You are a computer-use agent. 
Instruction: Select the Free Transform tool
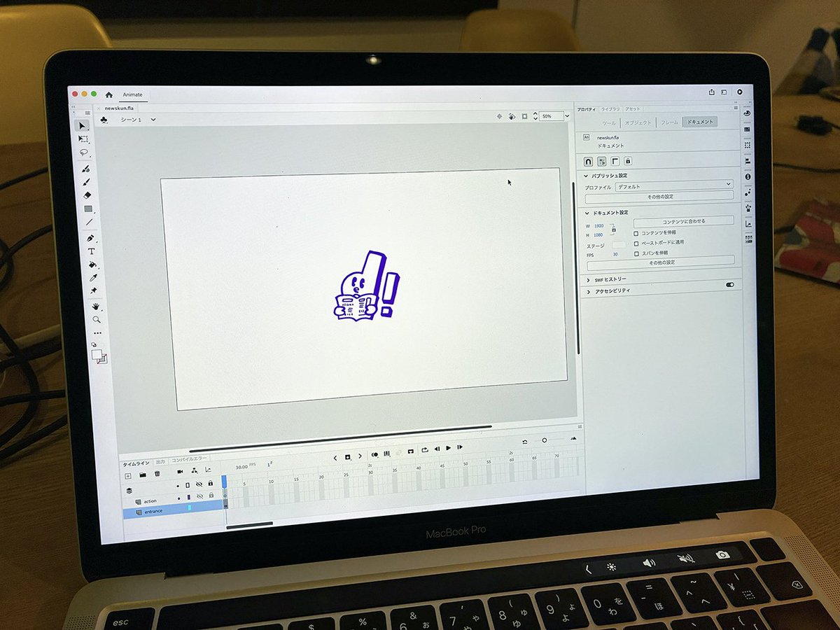coord(84,139)
